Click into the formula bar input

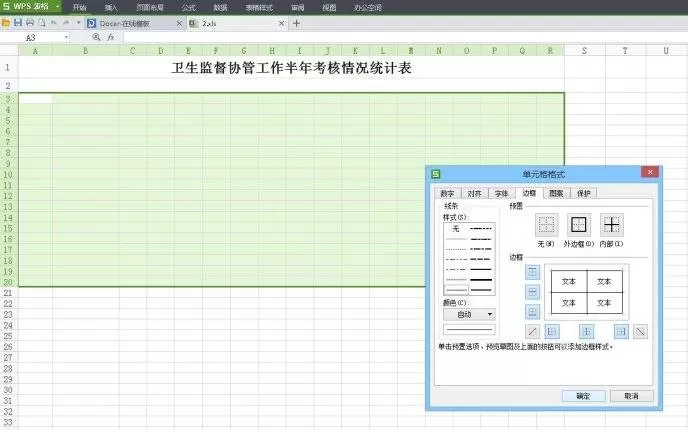[404, 38]
